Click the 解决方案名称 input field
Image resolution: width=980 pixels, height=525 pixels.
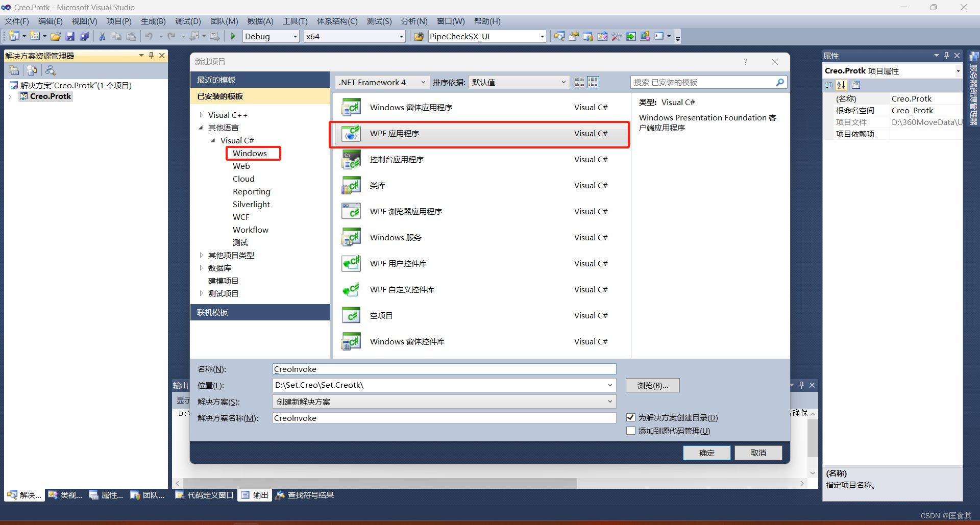[x=444, y=418]
